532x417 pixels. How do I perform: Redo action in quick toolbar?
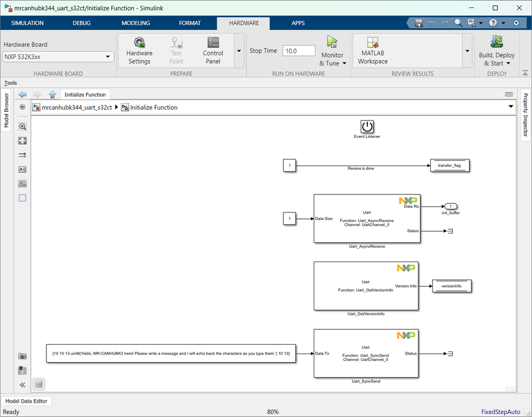coord(445,23)
